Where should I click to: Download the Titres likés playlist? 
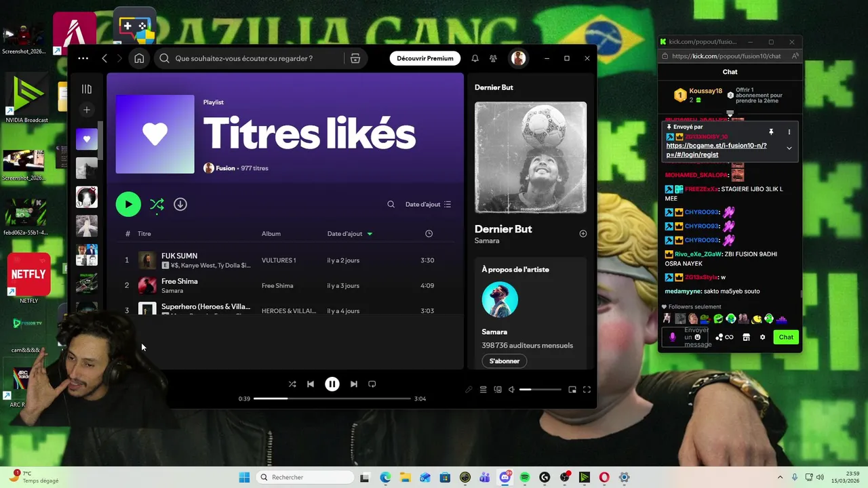pos(180,204)
